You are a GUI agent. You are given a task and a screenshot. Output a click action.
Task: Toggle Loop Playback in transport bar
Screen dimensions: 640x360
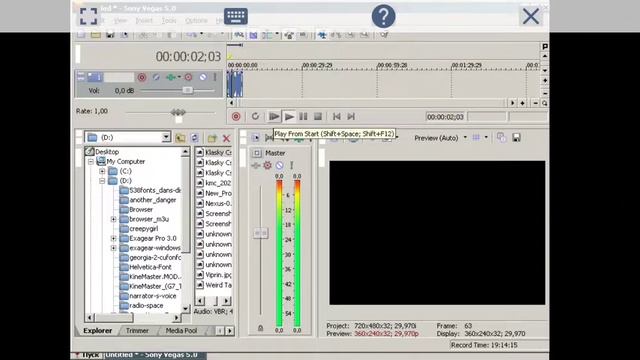255,117
